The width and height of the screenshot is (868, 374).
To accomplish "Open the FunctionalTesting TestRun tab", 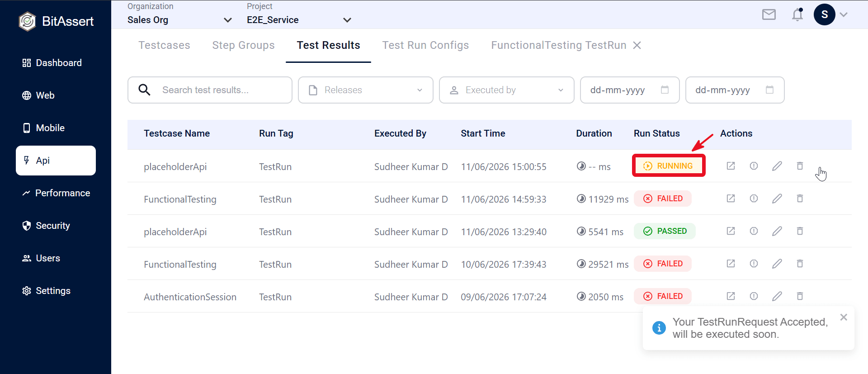I will (559, 45).
